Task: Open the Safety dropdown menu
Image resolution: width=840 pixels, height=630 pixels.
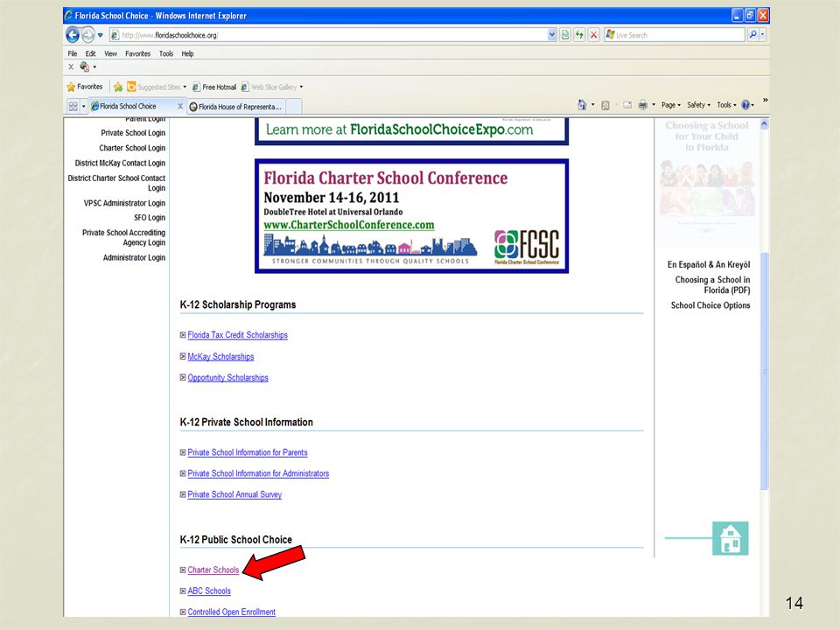Action: 698,105
